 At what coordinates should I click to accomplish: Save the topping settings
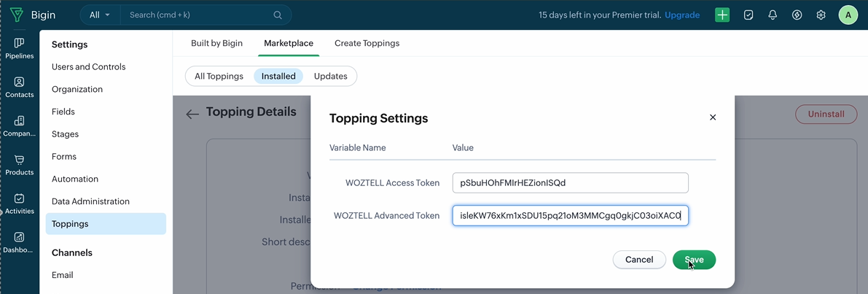694,260
